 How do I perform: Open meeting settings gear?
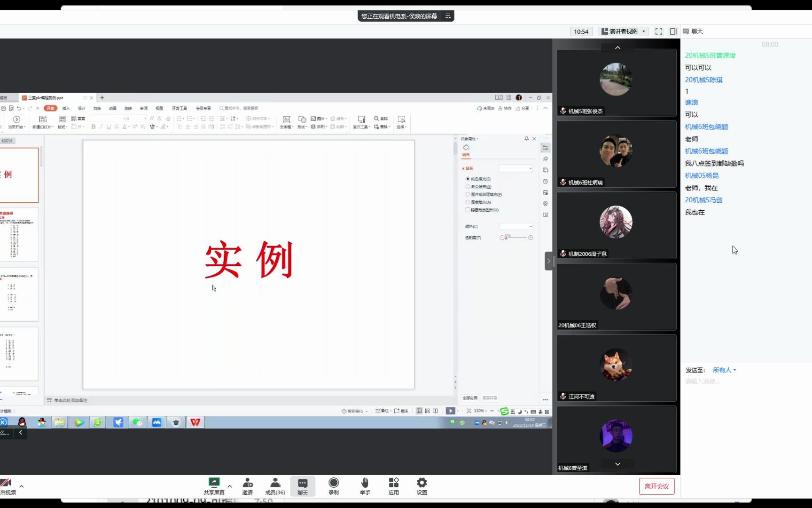click(422, 486)
